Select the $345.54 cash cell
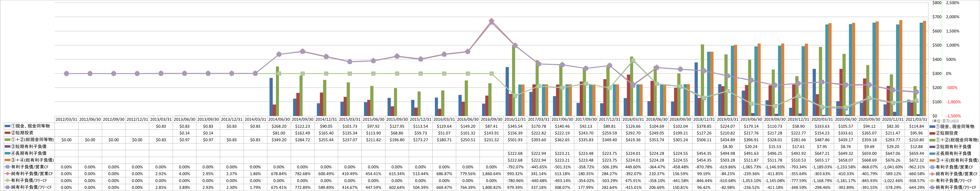This screenshot has width=980, height=191. click(515, 126)
